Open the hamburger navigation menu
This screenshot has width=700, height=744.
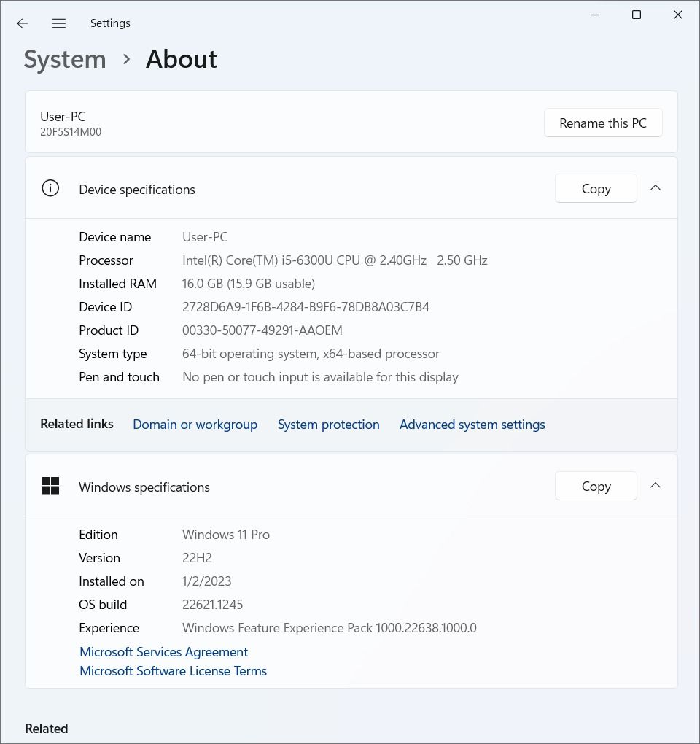tap(59, 23)
